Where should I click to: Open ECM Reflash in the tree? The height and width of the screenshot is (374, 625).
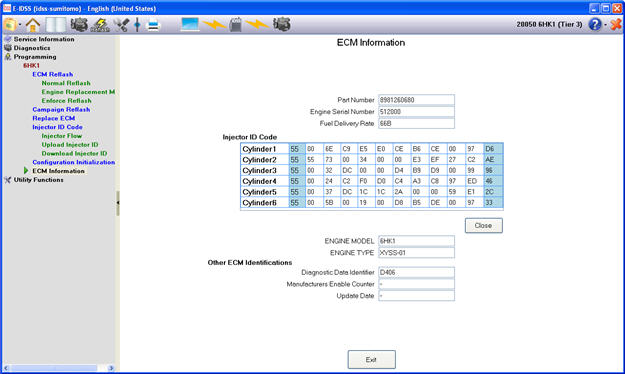[x=53, y=74]
